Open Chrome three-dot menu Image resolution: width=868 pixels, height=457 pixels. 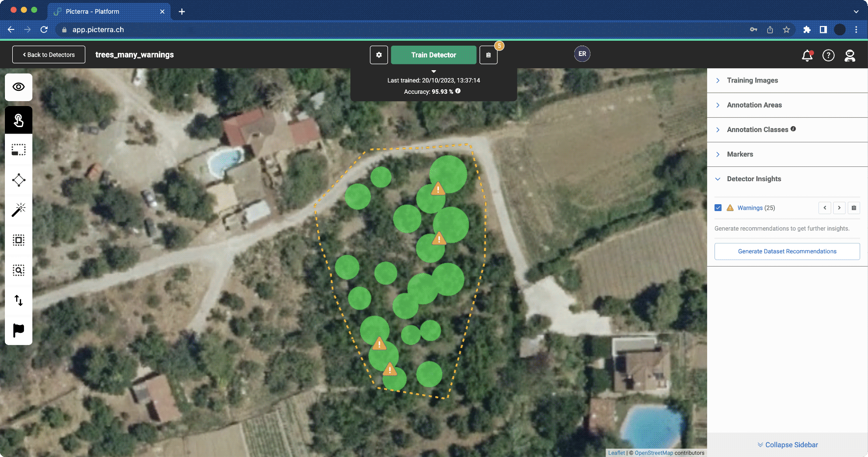[x=856, y=29]
